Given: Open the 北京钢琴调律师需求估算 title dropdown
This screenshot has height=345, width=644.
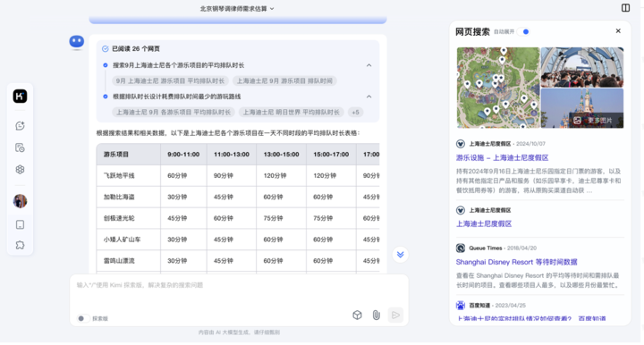Looking at the screenshot, I should tap(237, 9).
